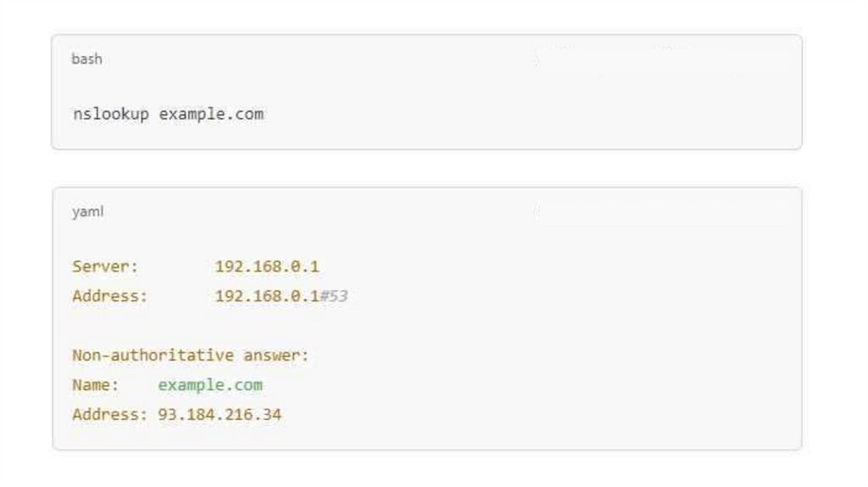Click the resolved IP 93.184.216.34
Image resolution: width=868 pixels, height=487 pixels.
tap(220, 415)
